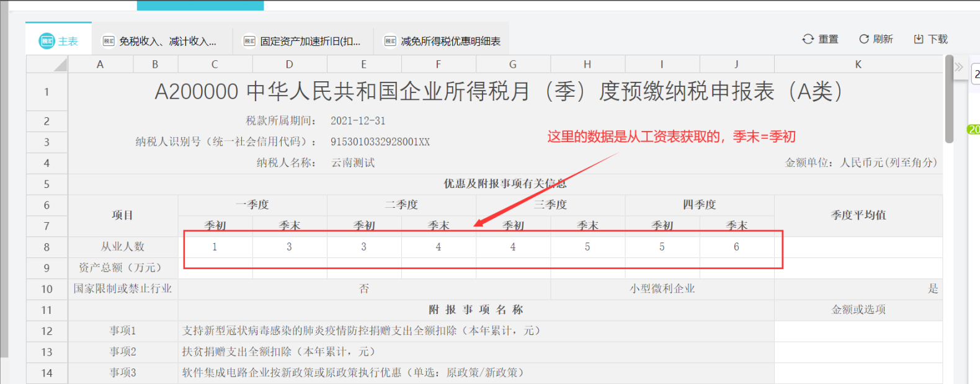Click the 下载 download icon
Image resolution: width=980 pixels, height=384 pixels.
(919, 39)
